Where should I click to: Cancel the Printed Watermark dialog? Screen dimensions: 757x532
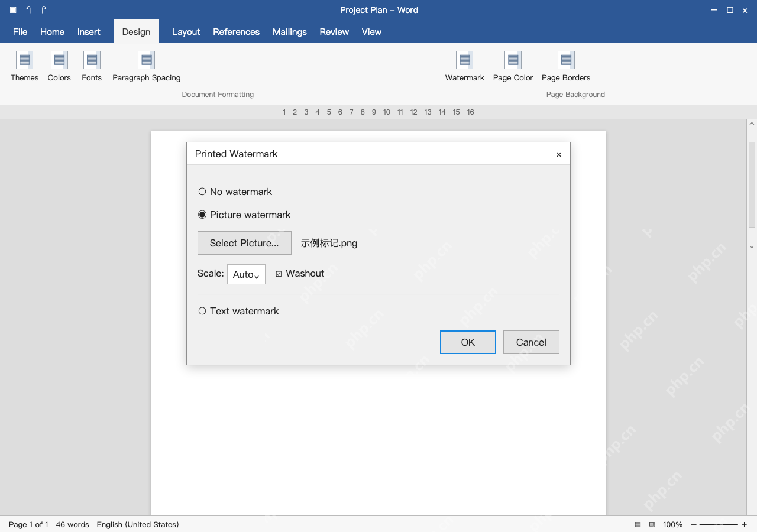(531, 342)
